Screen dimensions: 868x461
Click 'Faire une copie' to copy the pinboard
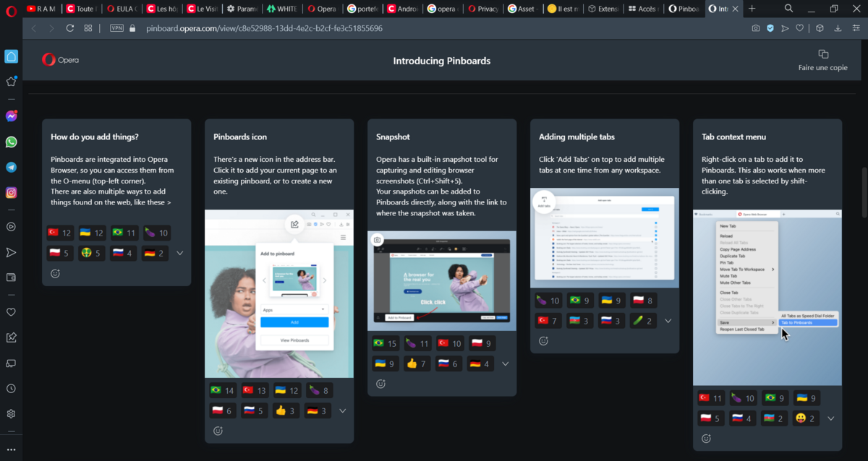(x=822, y=61)
